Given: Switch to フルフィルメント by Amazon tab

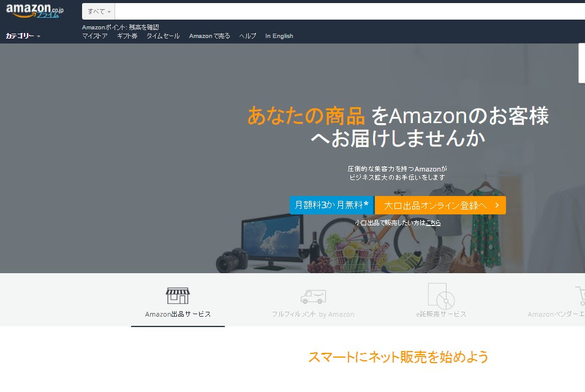Looking at the screenshot, I should click(313, 314).
